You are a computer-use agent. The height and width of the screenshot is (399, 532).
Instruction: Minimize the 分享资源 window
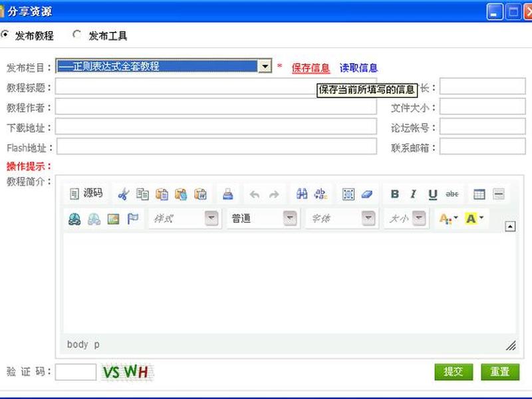click(x=495, y=12)
